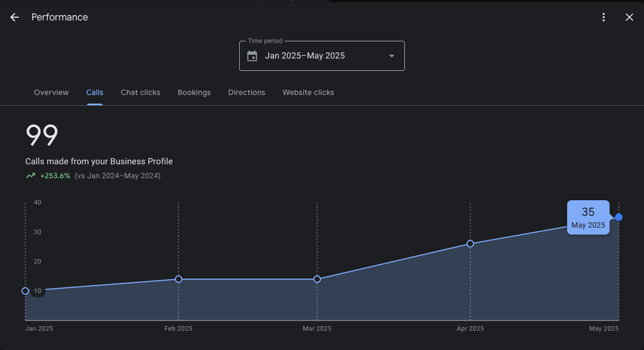The image size is (644, 350).
Task: Click the y-axis value 20
Action: pos(38,261)
